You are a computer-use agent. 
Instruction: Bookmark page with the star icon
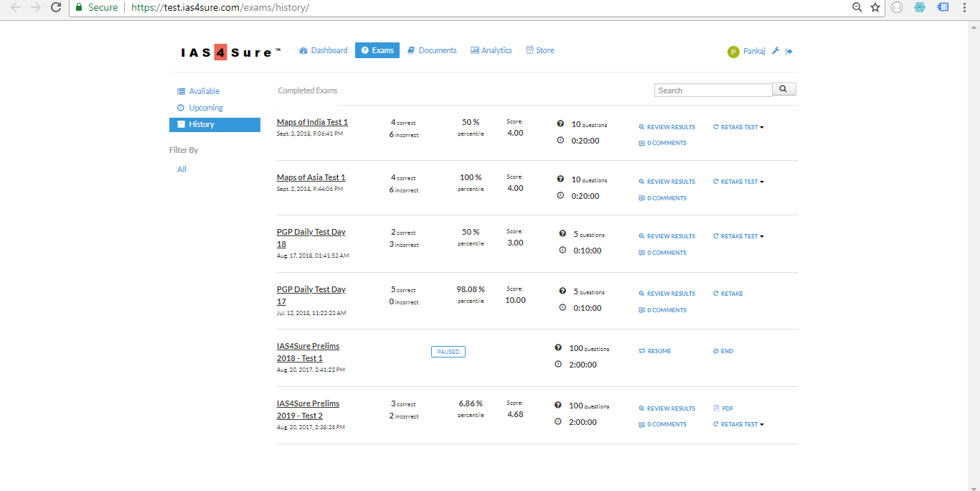coord(875,7)
